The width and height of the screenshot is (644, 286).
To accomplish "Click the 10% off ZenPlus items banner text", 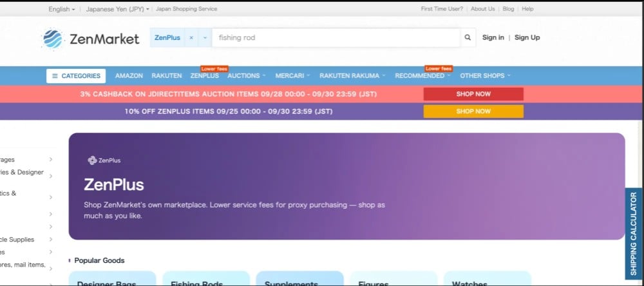I will [x=229, y=111].
